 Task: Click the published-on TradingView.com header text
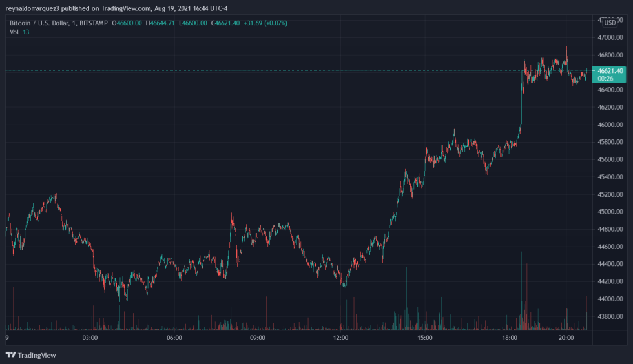click(116, 8)
